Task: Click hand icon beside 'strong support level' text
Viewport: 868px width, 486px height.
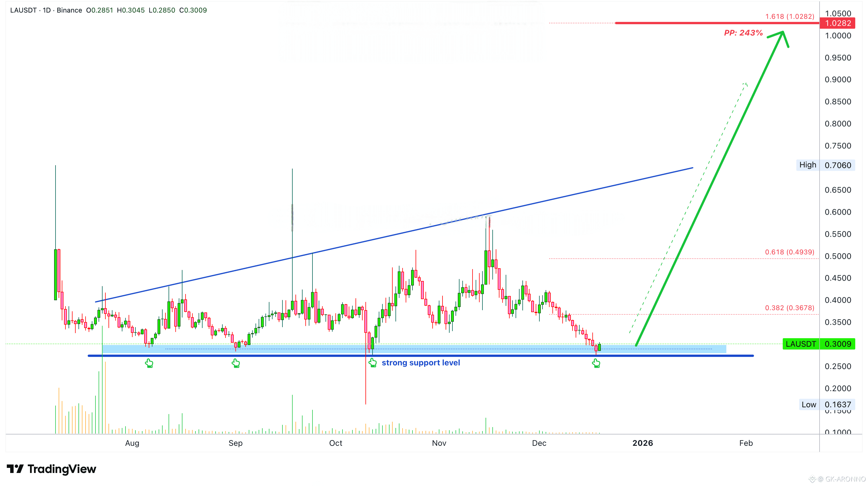Action: (x=372, y=363)
